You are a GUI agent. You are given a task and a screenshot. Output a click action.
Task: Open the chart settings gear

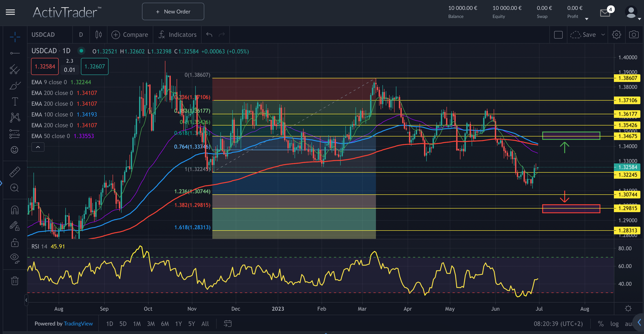pyautogui.click(x=617, y=35)
